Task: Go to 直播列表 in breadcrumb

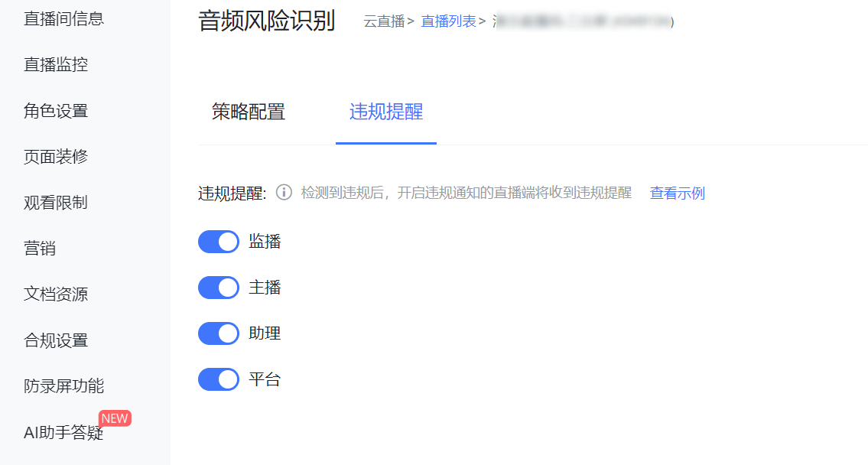Action: click(x=448, y=21)
